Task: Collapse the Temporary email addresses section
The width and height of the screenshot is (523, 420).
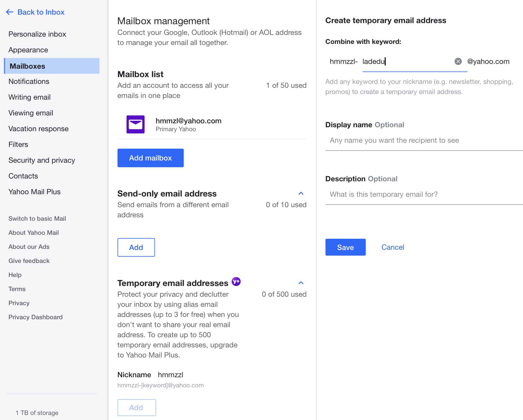Action: [301, 283]
